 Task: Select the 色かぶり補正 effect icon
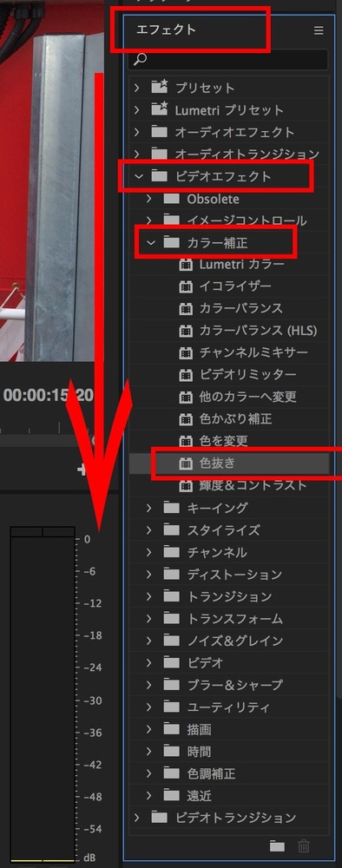tap(186, 419)
